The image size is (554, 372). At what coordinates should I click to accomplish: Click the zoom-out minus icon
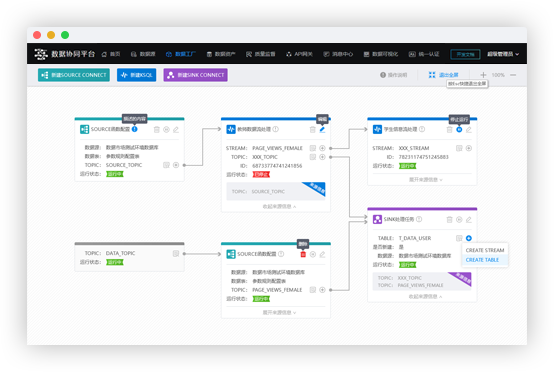coord(513,75)
